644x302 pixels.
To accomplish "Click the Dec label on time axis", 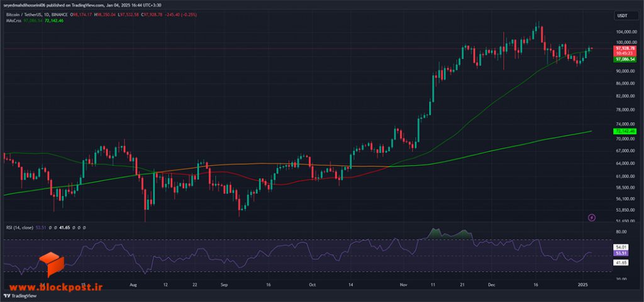I will (491, 284).
